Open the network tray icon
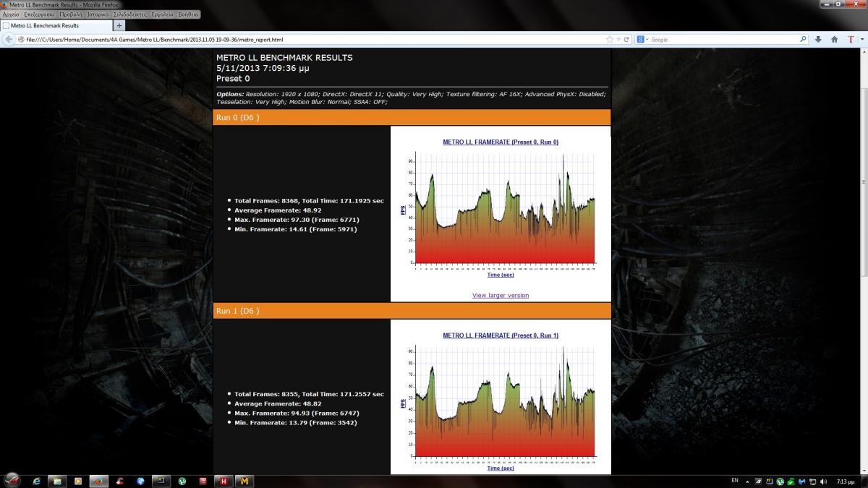This screenshot has width=868, height=488. pyautogui.click(x=813, y=481)
